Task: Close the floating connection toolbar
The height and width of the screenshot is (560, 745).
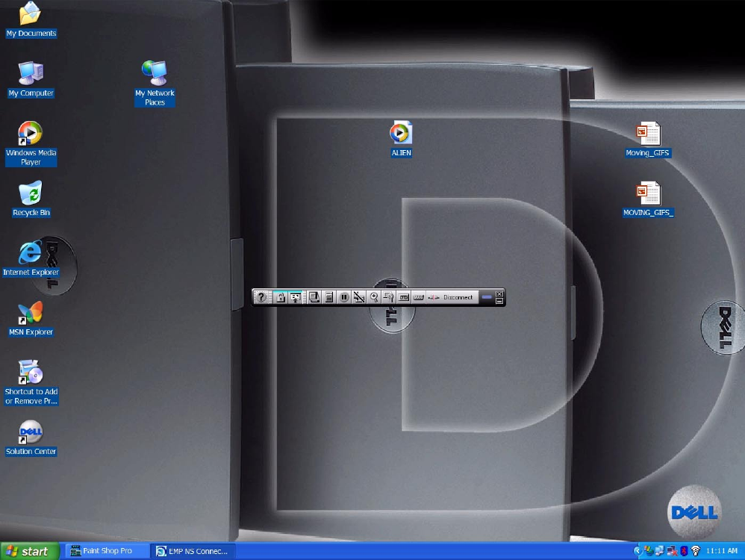Action: (499, 293)
